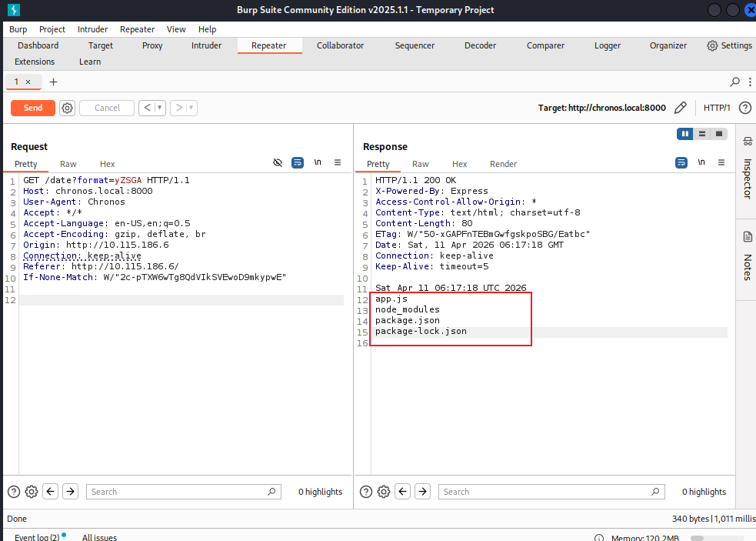The height and width of the screenshot is (541, 756).
Task: Open the Organizer tool tab
Action: coord(668,45)
